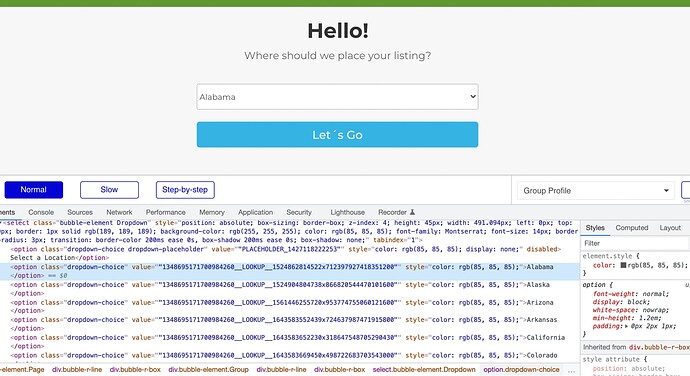690x376 pixels.
Task: Click the Styles filter input field
Action: (x=635, y=243)
